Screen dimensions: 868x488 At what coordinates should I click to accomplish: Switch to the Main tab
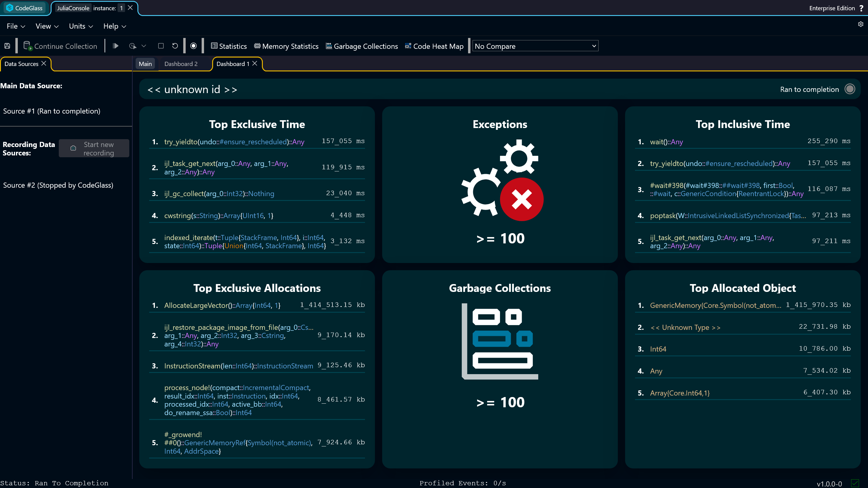145,64
